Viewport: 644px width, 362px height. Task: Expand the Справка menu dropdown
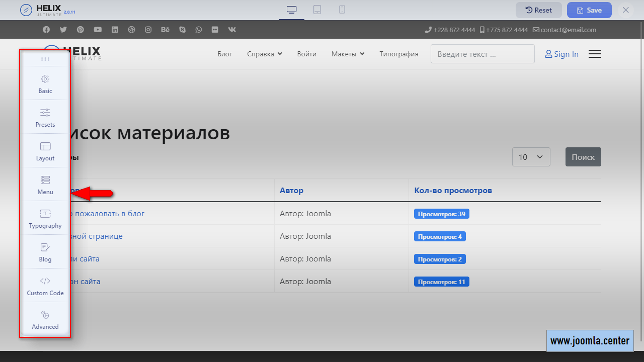[x=264, y=54]
